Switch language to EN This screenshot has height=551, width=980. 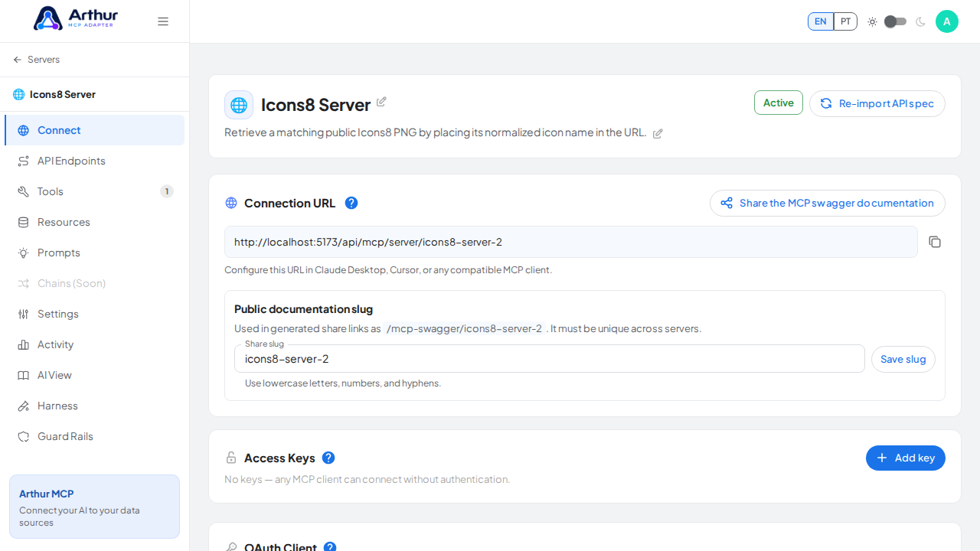click(x=821, y=21)
